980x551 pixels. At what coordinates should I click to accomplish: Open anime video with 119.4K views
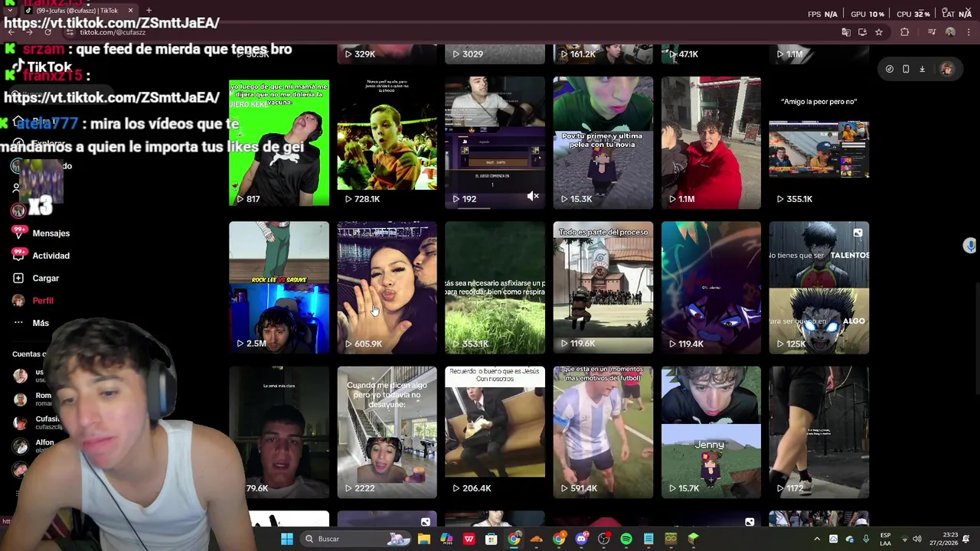click(x=710, y=288)
